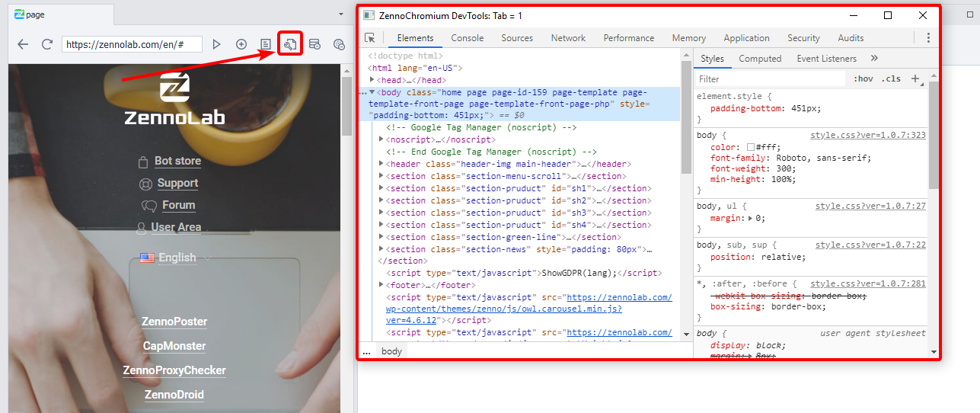Open the Event Listeners tab
This screenshot has height=413, width=980.
pos(827,59)
